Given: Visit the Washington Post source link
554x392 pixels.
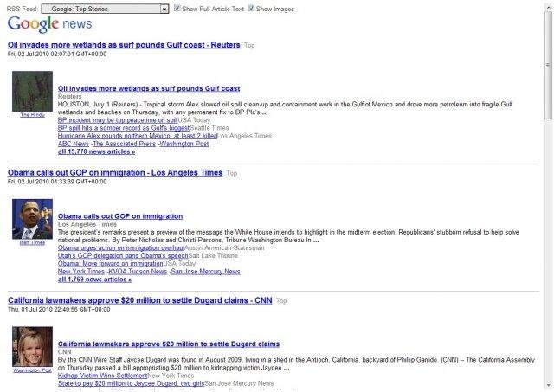Looking at the screenshot, I should pyautogui.click(x=184, y=144).
